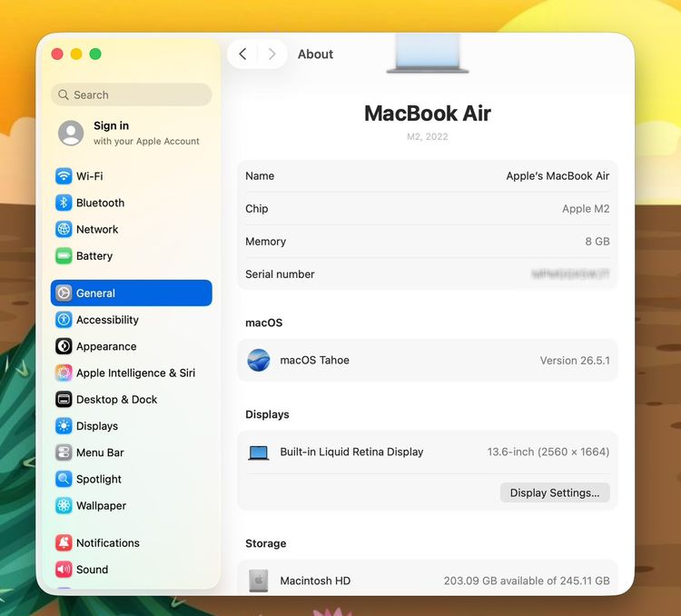Zoom window with green button

coord(95,54)
